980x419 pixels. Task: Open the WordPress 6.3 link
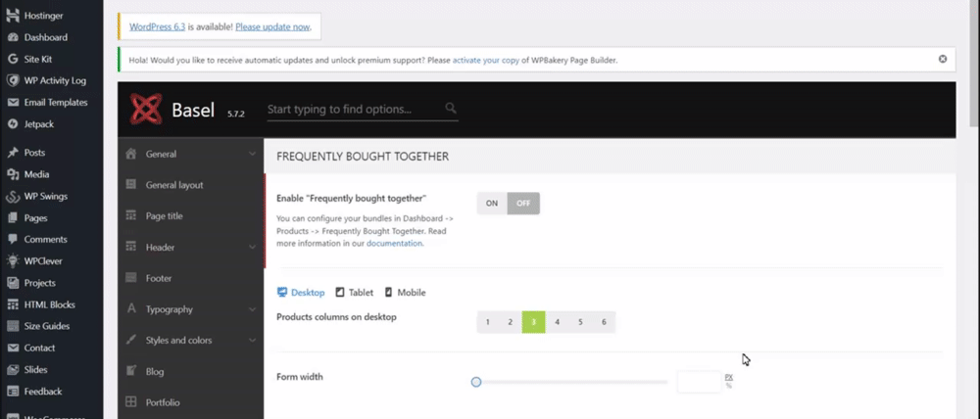158,26
